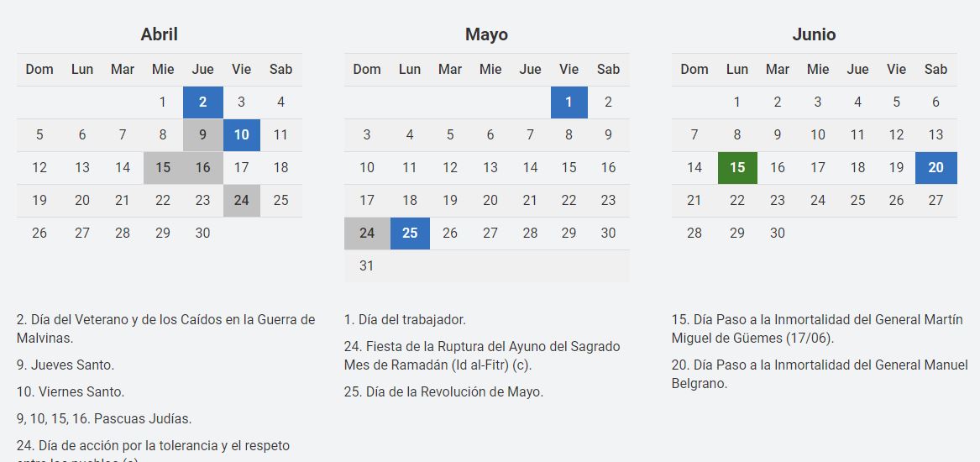The width and height of the screenshot is (980, 462).
Task: Click April 2 highlighted holiday cell
Action: [202, 102]
